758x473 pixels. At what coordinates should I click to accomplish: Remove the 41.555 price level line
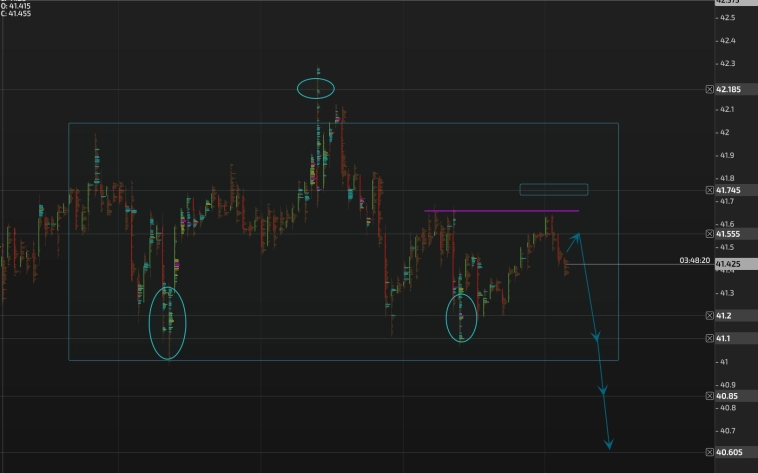click(709, 234)
